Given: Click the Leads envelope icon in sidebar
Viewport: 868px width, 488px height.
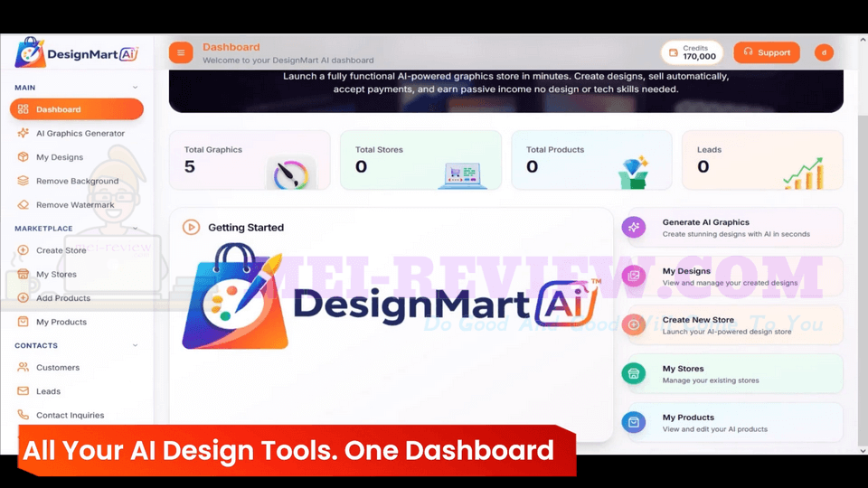Looking at the screenshot, I should [23, 390].
